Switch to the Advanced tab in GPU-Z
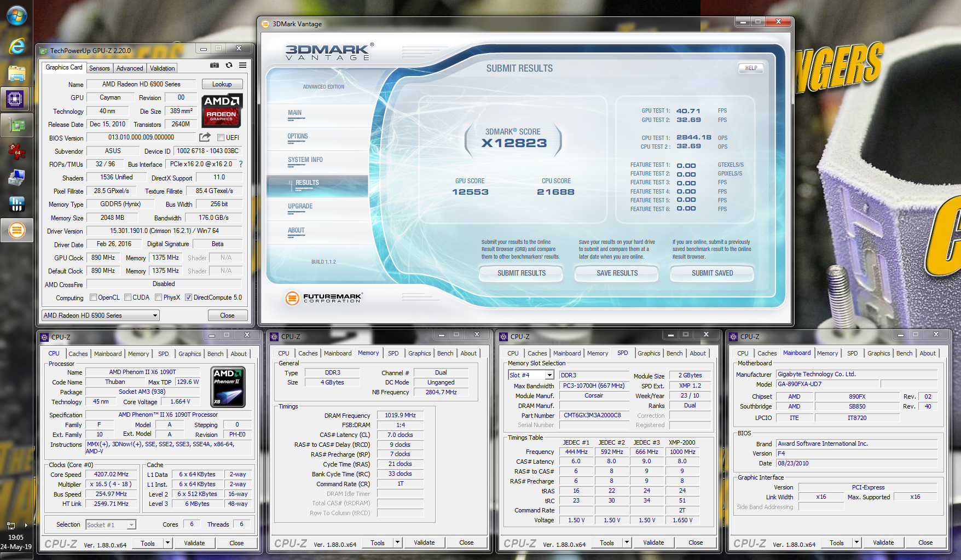 pyautogui.click(x=130, y=68)
